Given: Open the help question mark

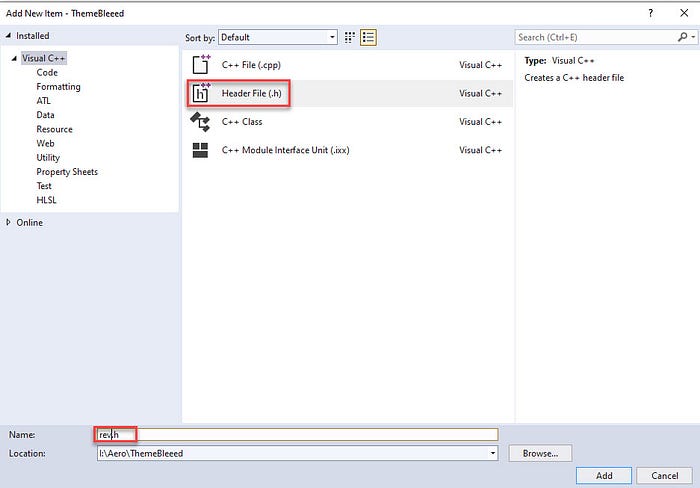Looking at the screenshot, I should coord(650,13).
